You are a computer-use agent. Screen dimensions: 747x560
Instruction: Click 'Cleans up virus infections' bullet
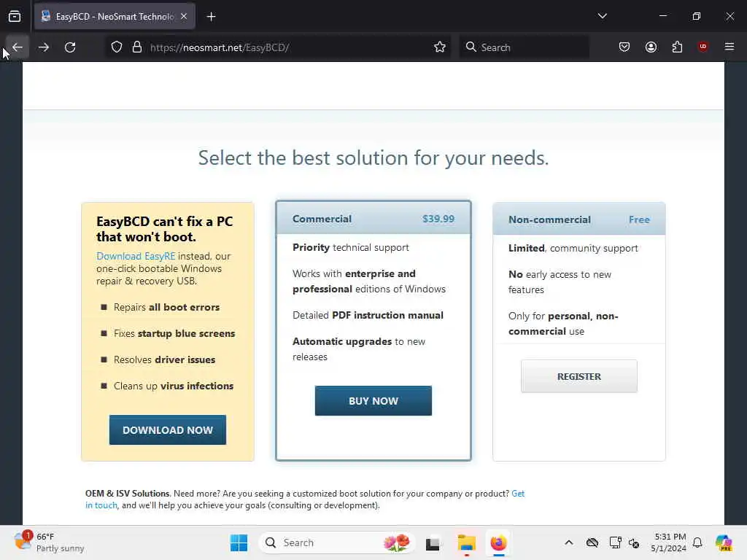point(174,386)
